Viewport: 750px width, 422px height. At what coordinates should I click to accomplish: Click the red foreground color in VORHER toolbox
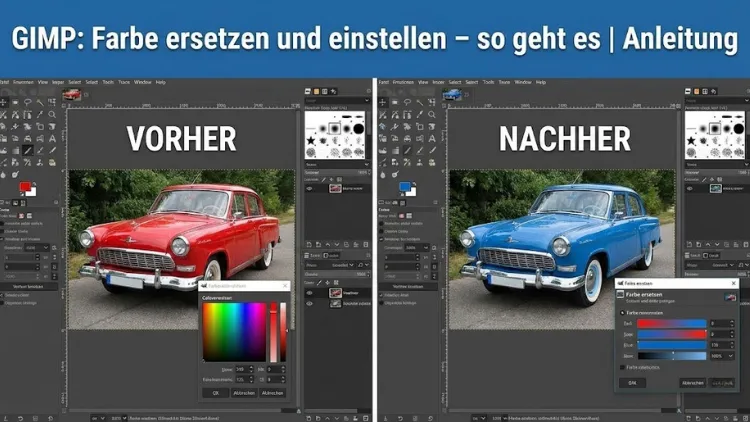pyautogui.click(x=25, y=187)
